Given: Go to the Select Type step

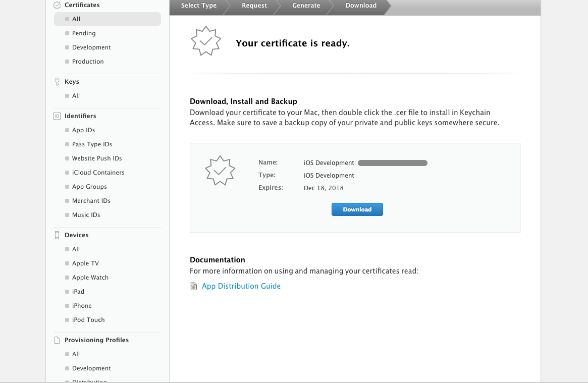Looking at the screenshot, I should 199,6.
